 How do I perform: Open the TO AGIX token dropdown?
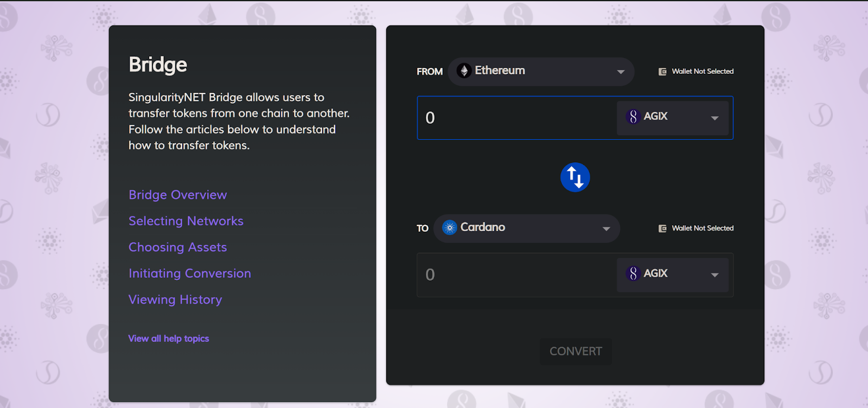(x=673, y=275)
